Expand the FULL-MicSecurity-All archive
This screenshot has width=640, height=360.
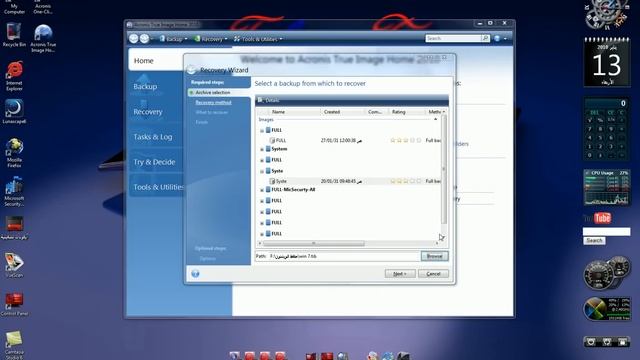(x=262, y=190)
